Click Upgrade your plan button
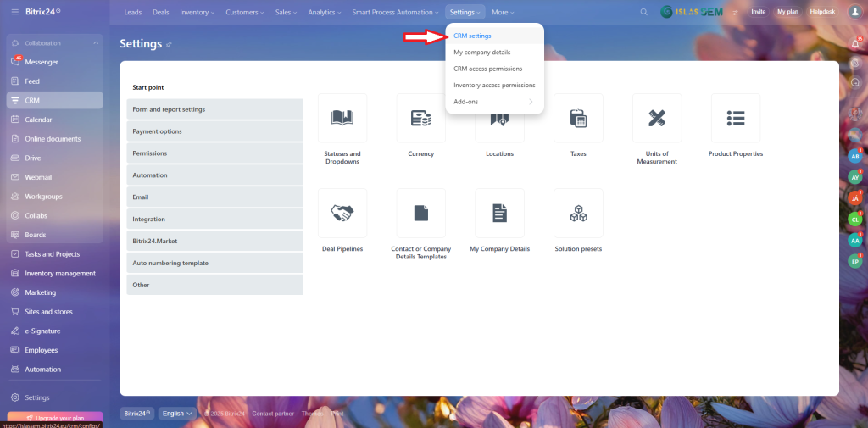 pos(55,418)
